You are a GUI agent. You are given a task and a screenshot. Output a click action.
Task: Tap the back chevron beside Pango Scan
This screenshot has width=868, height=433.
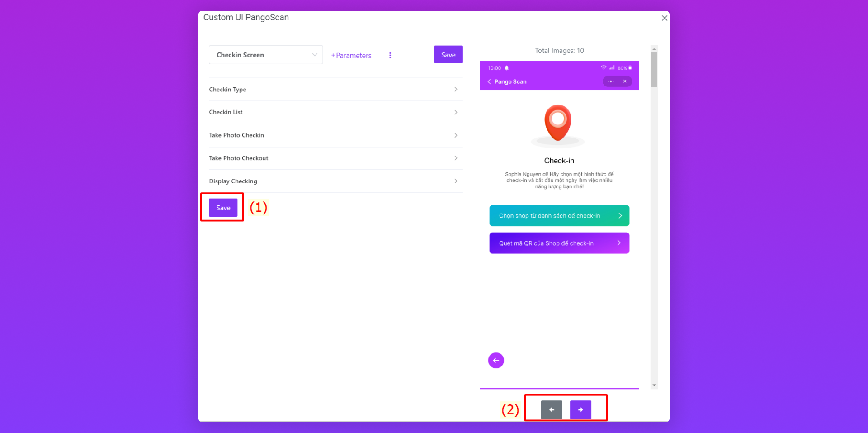pyautogui.click(x=489, y=81)
